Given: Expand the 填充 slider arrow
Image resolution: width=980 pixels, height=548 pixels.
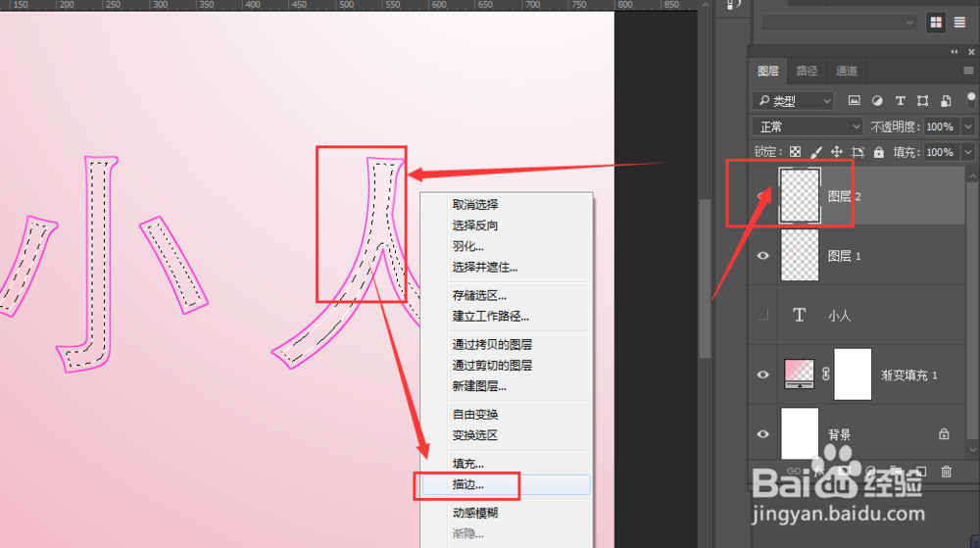Looking at the screenshot, I should [968, 152].
